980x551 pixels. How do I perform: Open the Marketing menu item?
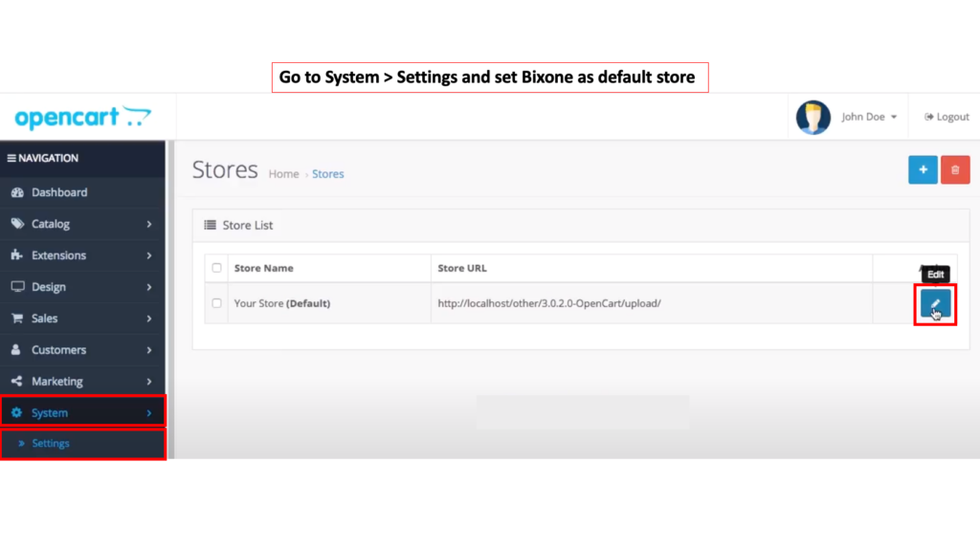[x=82, y=381]
